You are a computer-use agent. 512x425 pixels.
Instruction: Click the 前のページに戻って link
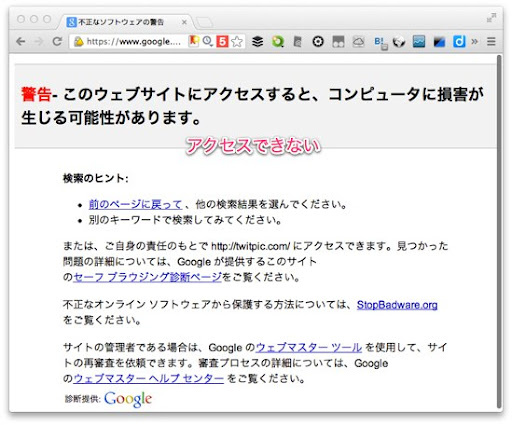[135, 204]
